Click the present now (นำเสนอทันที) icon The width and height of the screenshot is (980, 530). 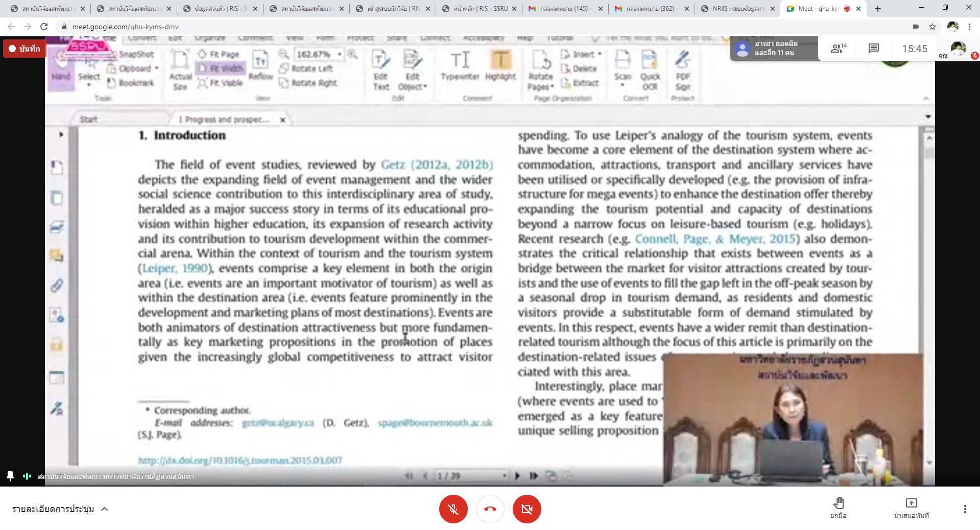tap(911, 508)
